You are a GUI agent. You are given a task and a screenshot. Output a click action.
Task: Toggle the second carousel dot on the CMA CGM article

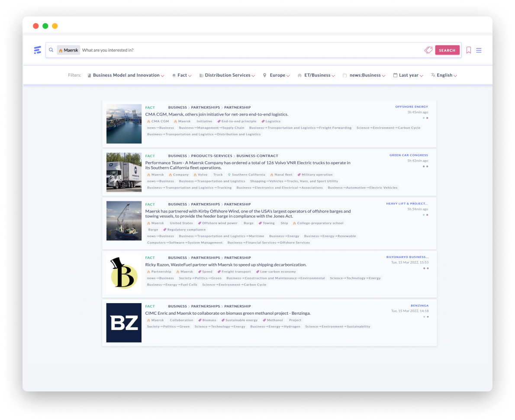[x=427, y=117]
